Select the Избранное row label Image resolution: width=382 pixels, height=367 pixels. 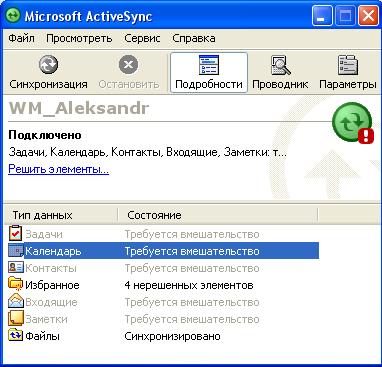point(52,285)
